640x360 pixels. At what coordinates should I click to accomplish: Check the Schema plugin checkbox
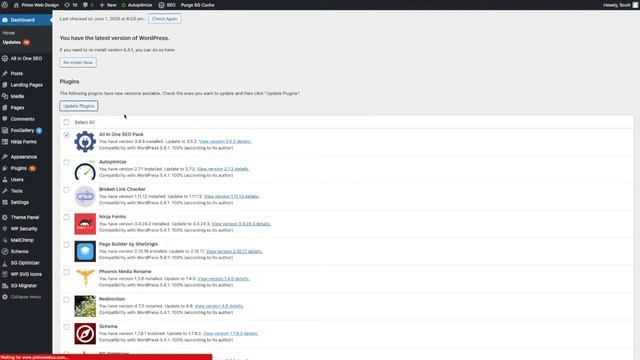(x=66, y=327)
